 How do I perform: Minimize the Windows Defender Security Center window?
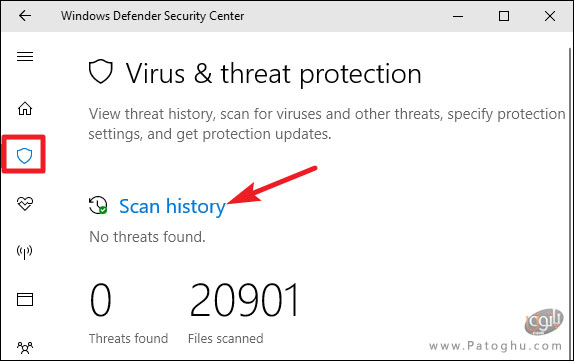tap(458, 16)
